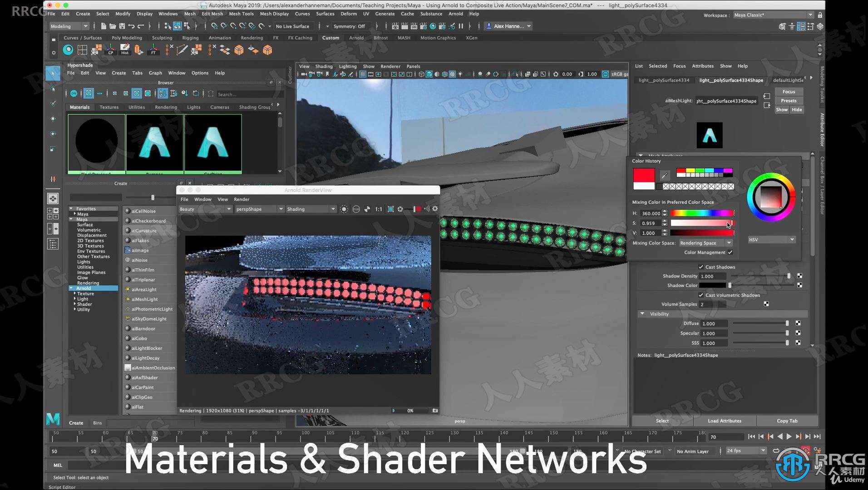Screen dimensions: 868x490
Task: Click the Focus button in Attribute Editor
Action: pyautogui.click(x=789, y=92)
